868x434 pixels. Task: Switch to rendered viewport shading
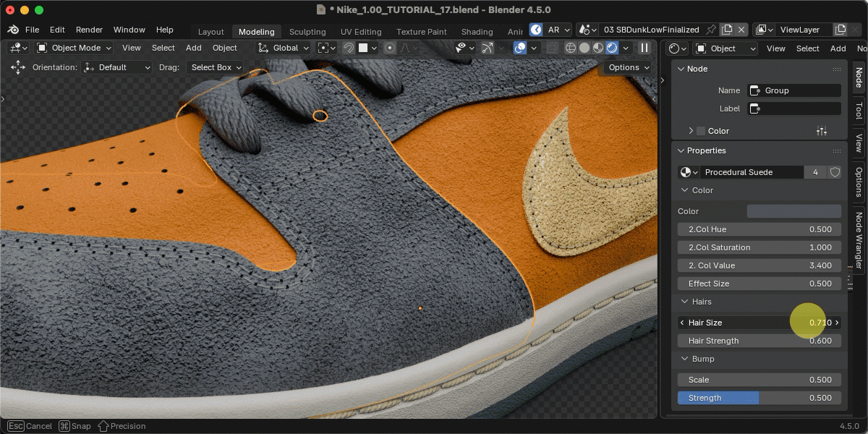(x=612, y=48)
